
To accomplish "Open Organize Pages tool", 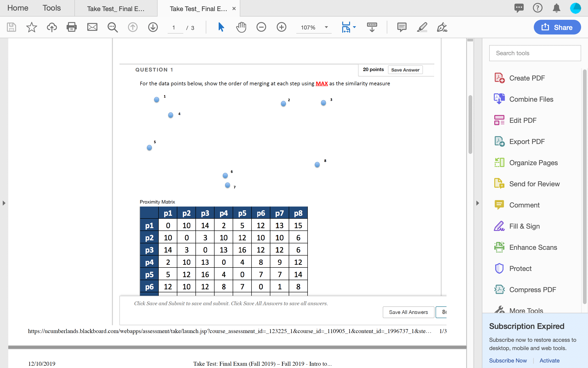I will click(x=526, y=163).
